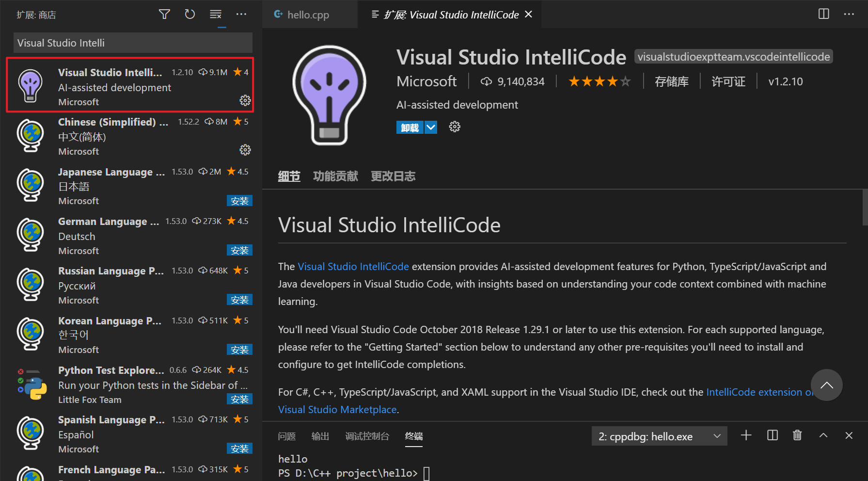Viewport: 868px width, 481px height.
Task: Clear extensions search results icon
Action: (216, 15)
